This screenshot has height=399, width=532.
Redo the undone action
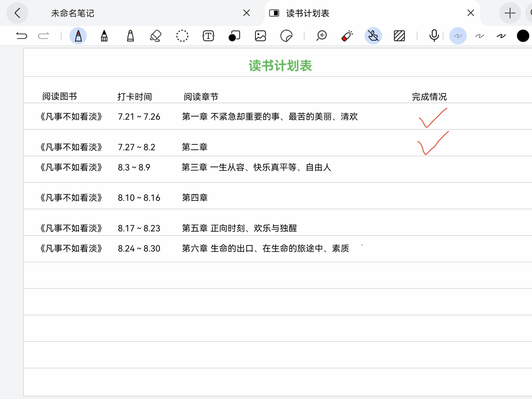coord(43,36)
